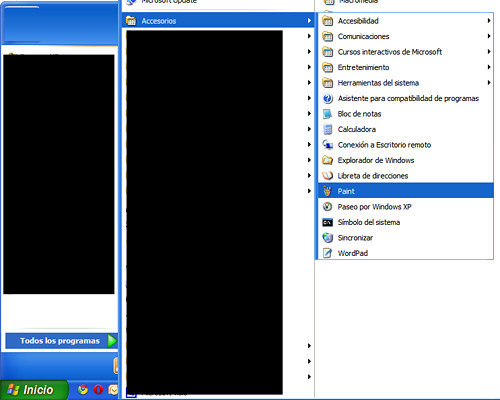Click the Cursos interactivos folder icon
Viewport: 500px width, 400px height.
click(x=327, y=52)
